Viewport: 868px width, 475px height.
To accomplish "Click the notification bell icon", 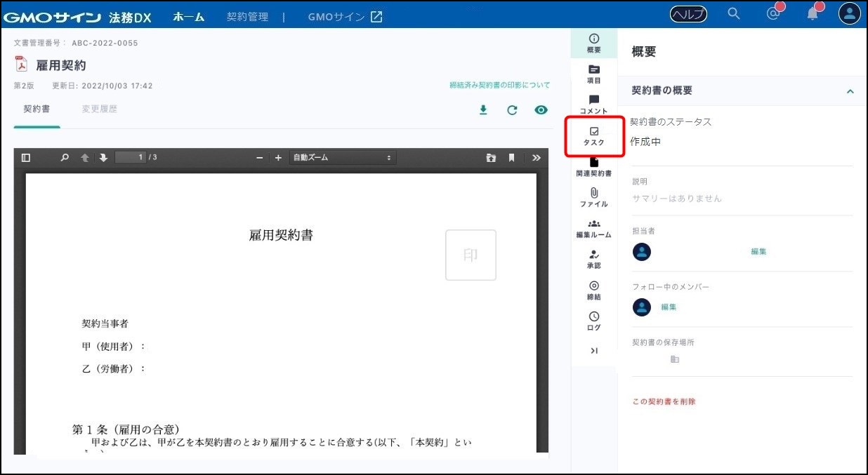I will pos(813,14).
